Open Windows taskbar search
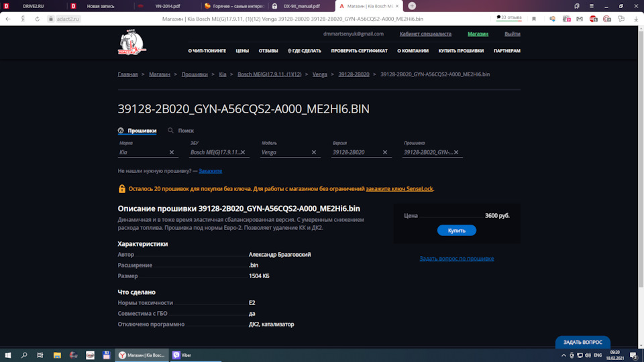644x362 pixels. (x=24, y=355)
